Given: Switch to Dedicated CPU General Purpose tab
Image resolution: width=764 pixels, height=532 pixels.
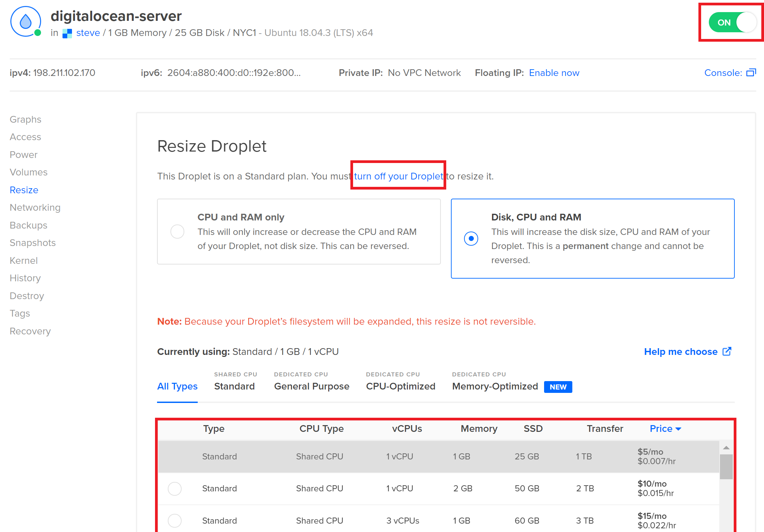Looking at the screenshot, I should [311, 386].
